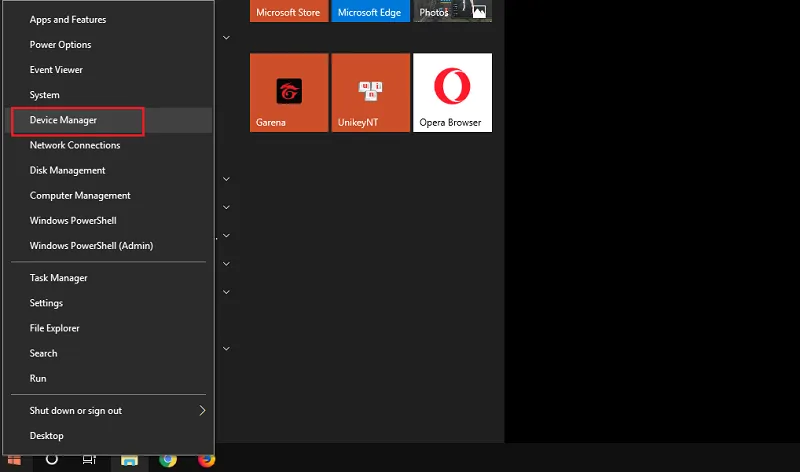The width and height of the screenshot is (800, 472).
Task: Click the File Explorer taskbar icon
Action: (x=129, y=460)
